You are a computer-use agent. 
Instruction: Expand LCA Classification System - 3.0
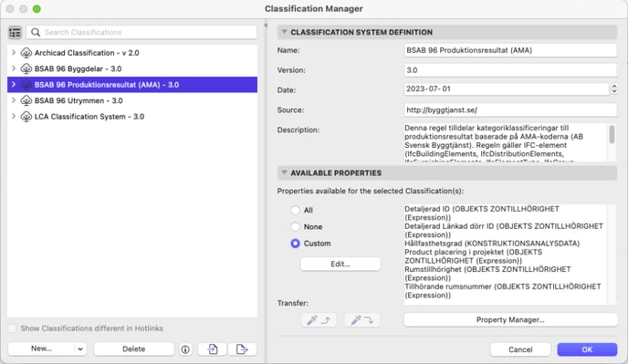(x=14, y=116)
